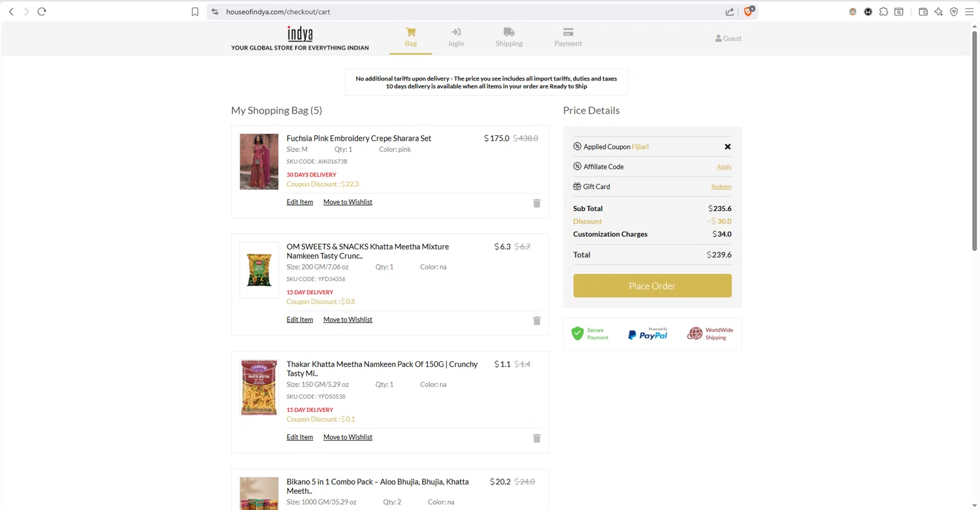The width and height of the screenshot is (980, 510).
Task: Click the browser forward arrow
Action: (x=26, y=12)
